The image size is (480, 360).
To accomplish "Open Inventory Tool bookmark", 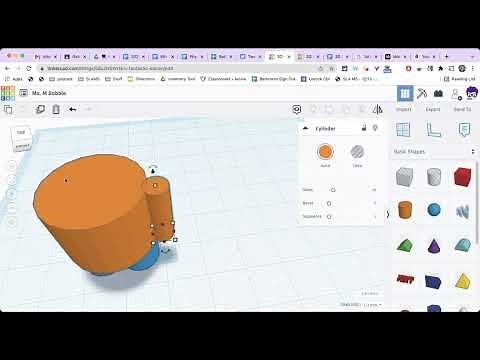I will (x=178, y=79).
